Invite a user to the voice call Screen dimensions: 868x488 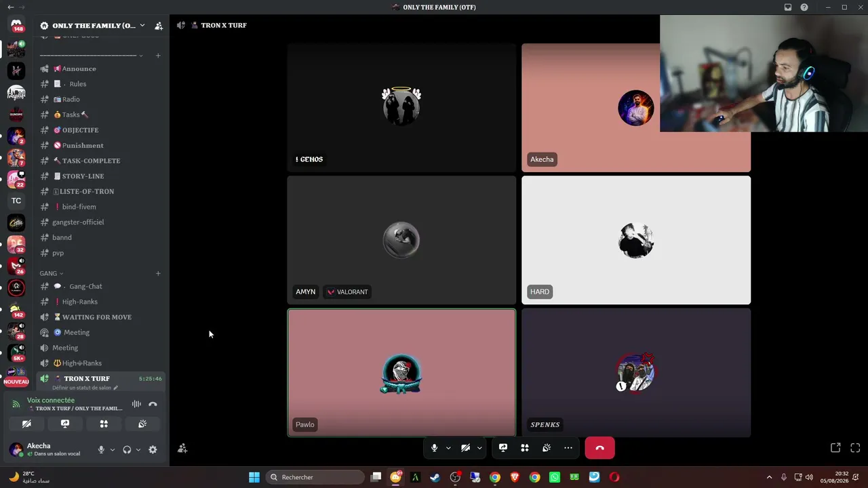[x=182, y=448]
